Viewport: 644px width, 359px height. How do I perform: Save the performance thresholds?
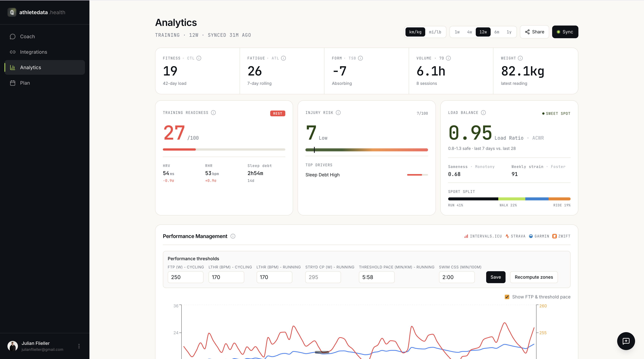click(495, 277)
